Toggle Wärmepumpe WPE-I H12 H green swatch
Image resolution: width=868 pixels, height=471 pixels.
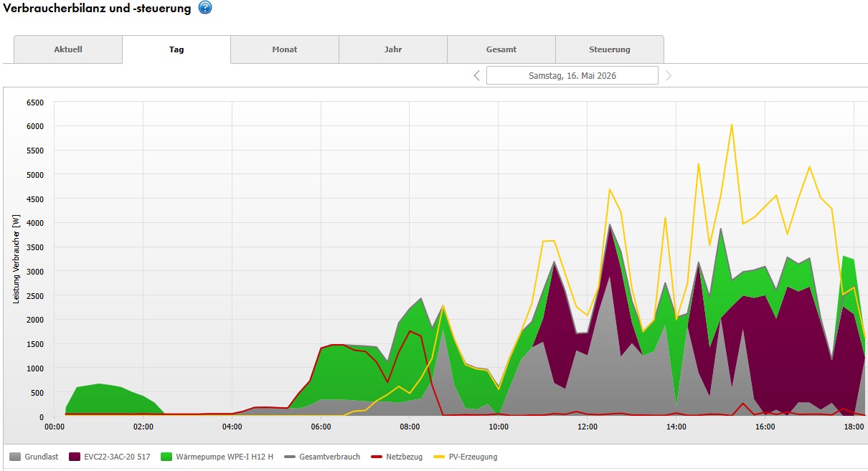pos(166,457)
